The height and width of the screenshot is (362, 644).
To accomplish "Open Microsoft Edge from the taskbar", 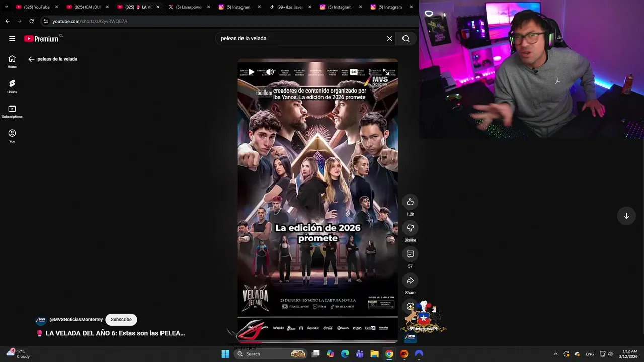I will click(345, 354).
